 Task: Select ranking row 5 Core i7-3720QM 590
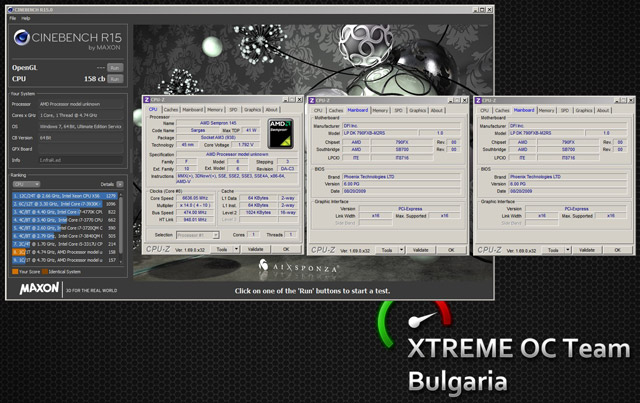(x=65, y=228)
